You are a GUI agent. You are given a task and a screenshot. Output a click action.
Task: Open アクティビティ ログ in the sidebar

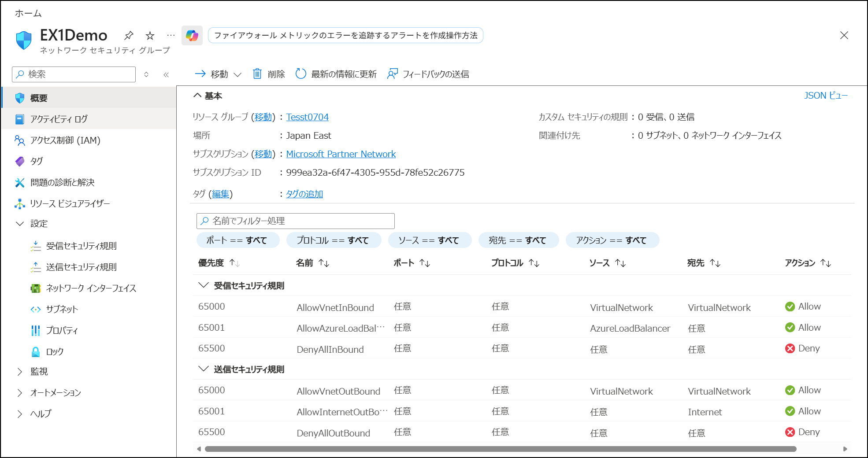point(89,119)
